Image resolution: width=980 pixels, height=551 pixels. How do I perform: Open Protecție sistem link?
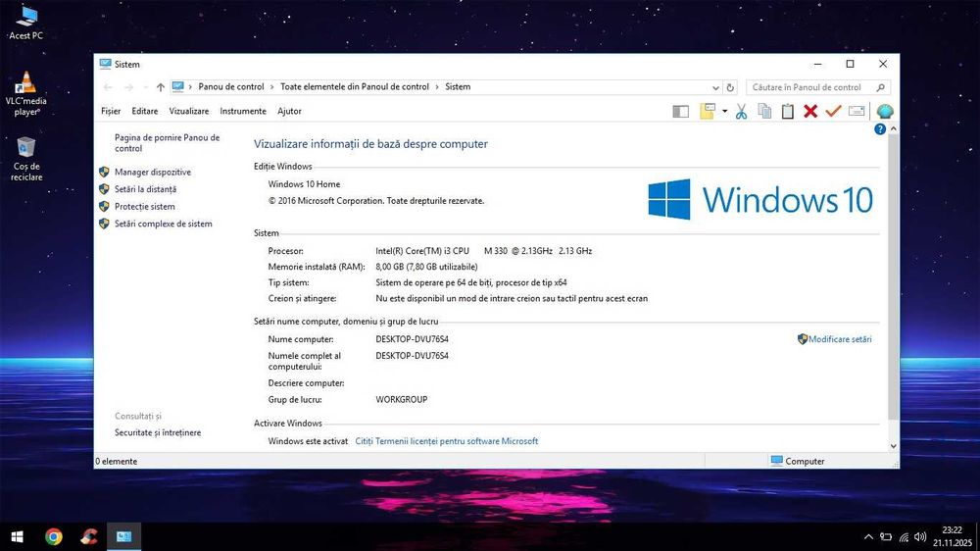(144, 207)
